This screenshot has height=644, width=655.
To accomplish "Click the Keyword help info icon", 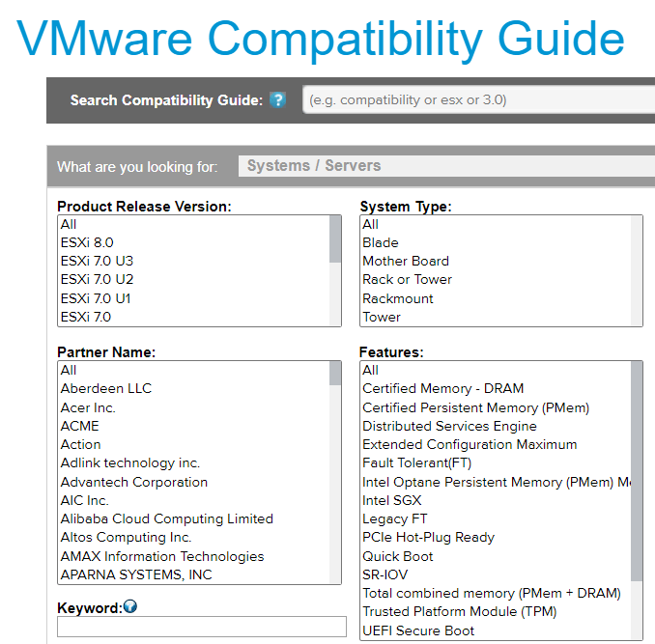I will (130, 606).
